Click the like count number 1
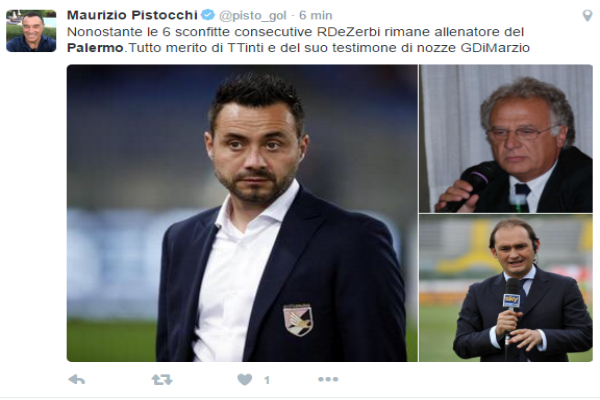The height and width of the screenshot is (400, 600). coord(267,380)
